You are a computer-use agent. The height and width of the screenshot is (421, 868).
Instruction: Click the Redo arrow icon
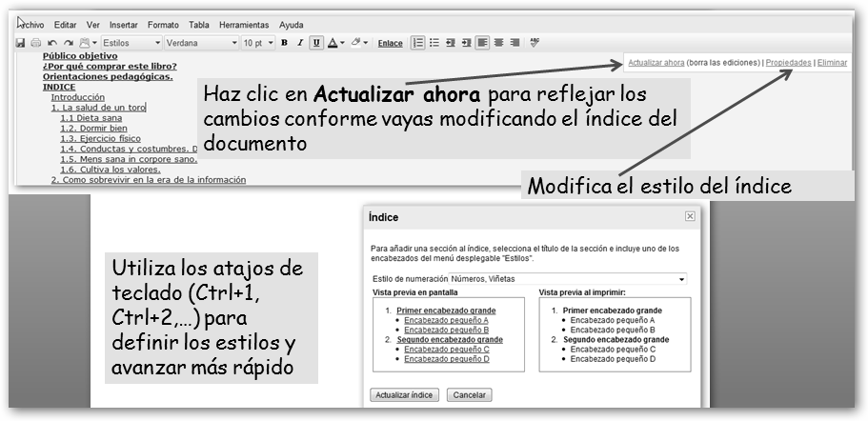68,43
